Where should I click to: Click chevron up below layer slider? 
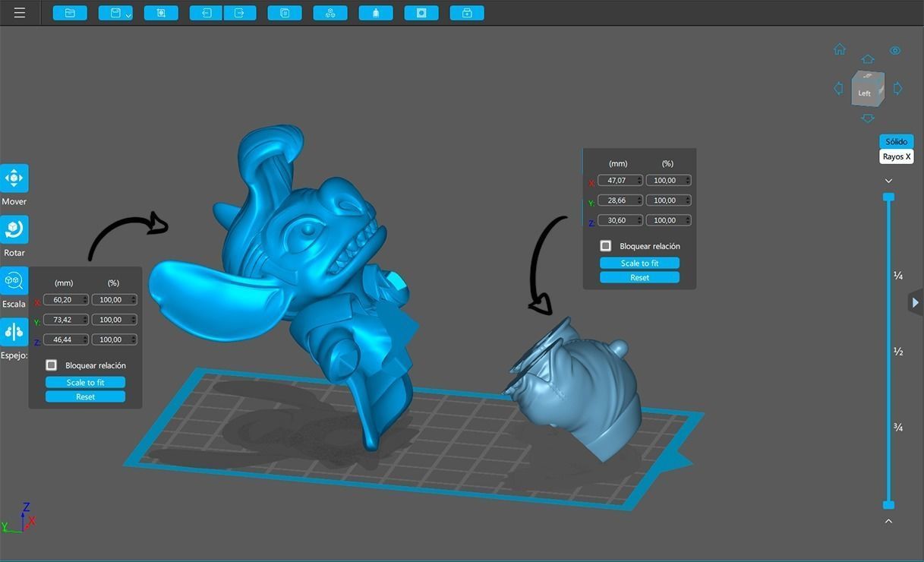tap(888, 521)
